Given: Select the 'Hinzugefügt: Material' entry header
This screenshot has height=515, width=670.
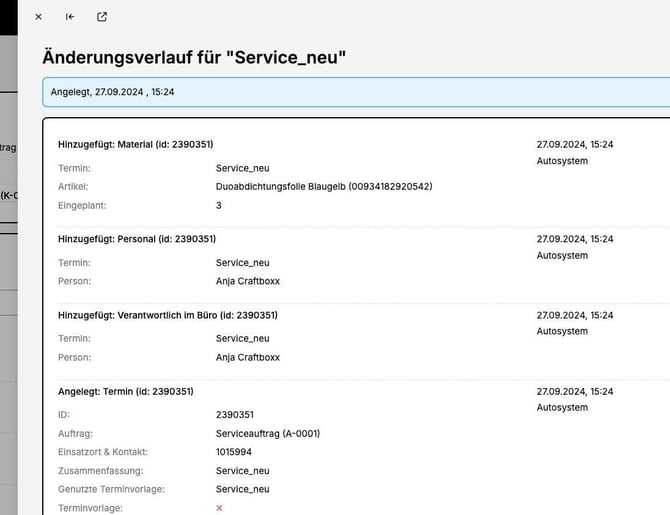Looking at the screenshot, I should pyautogui.click(x=135, y=144).
